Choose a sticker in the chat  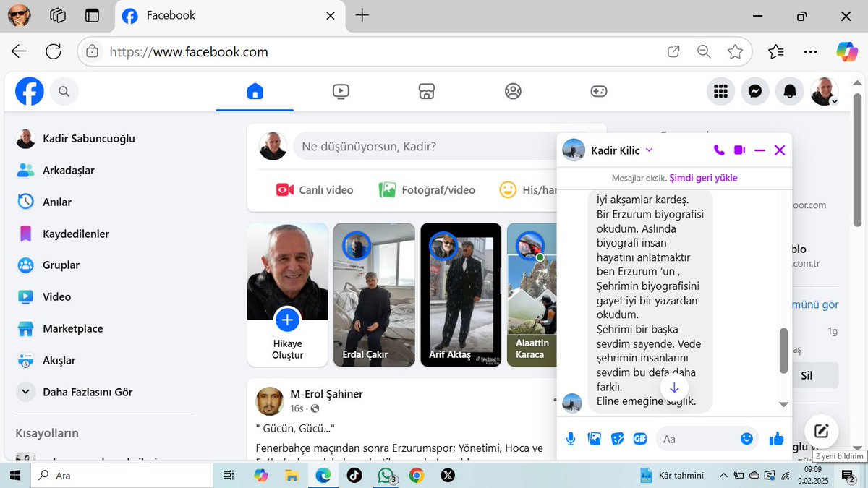point(617,438)
